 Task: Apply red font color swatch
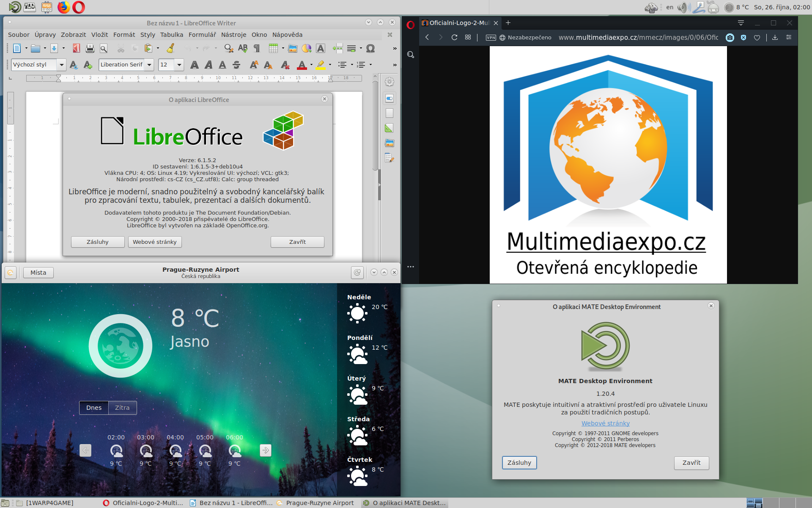click(x=302, y=65)
